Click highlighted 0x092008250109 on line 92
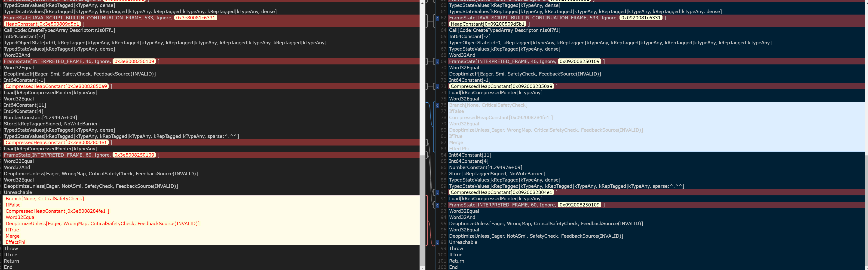The height and width of the screenshot is (270, 868). point(579,205)
